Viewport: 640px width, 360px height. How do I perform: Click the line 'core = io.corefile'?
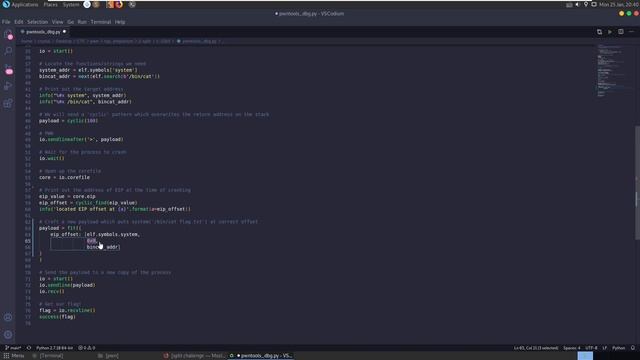[64, 178]
